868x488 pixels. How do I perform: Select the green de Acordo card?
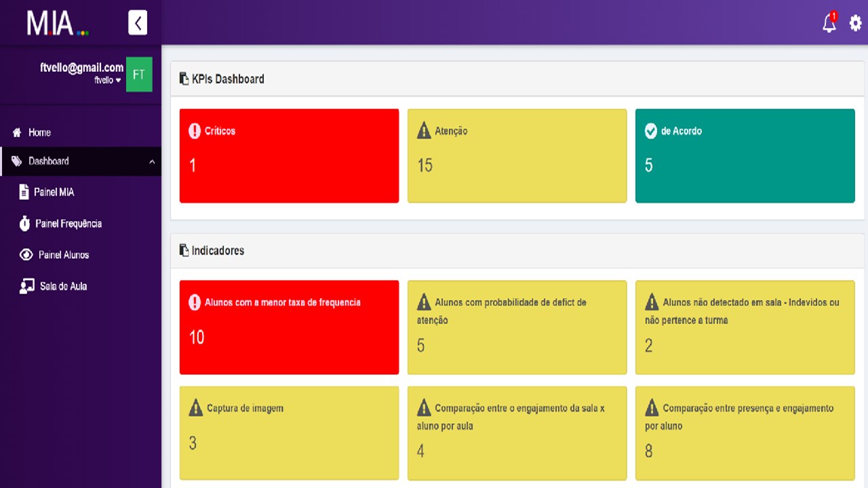click(x=745, y=156)
